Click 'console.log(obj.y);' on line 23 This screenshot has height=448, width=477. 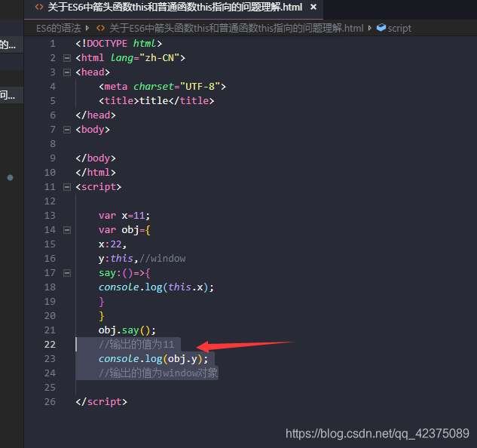(153, 359)
